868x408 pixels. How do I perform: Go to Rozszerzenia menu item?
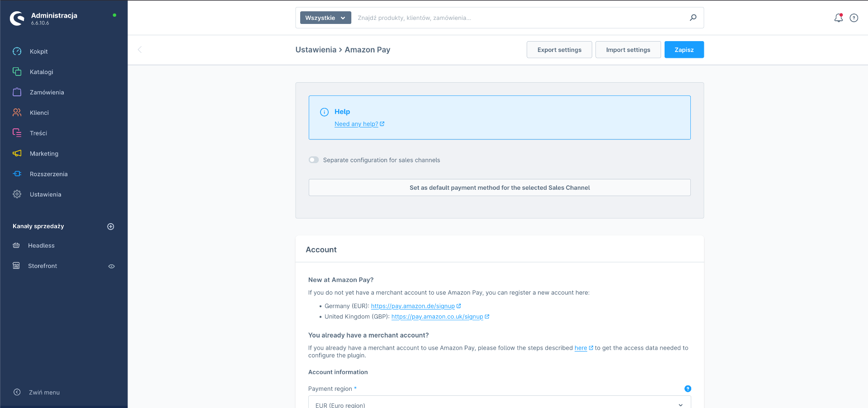coord(48,174)
